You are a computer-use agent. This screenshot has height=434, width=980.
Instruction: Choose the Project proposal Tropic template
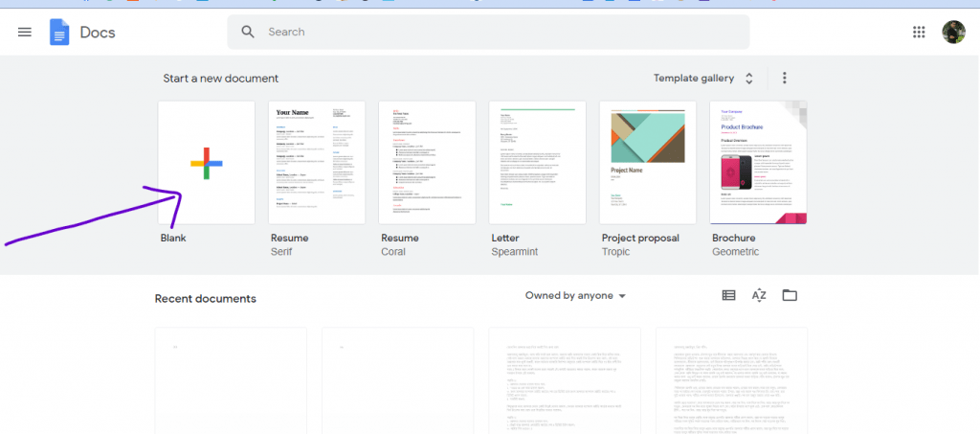(x=648, y=163)
